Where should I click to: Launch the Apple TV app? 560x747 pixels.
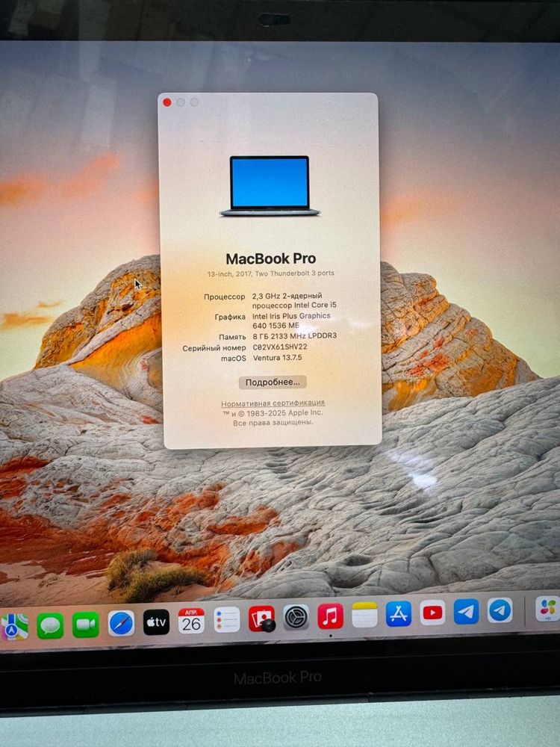point(156,622)
